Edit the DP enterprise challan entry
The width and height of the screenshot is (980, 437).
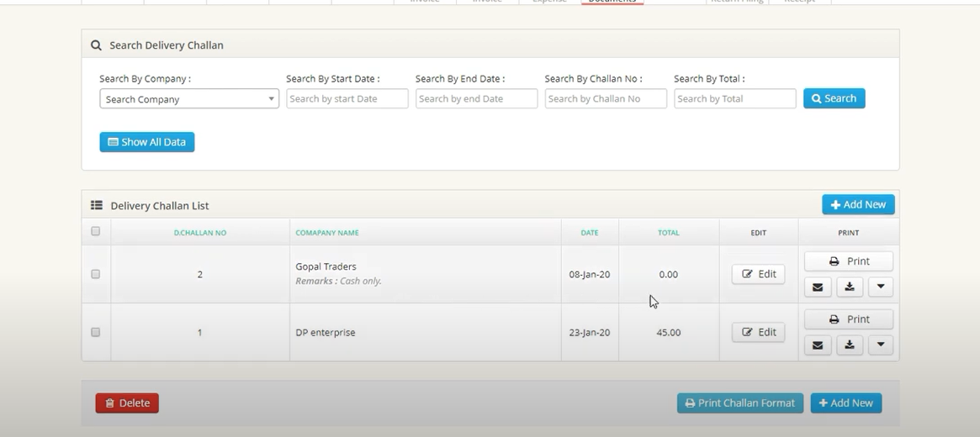click(x=758, y=332)
